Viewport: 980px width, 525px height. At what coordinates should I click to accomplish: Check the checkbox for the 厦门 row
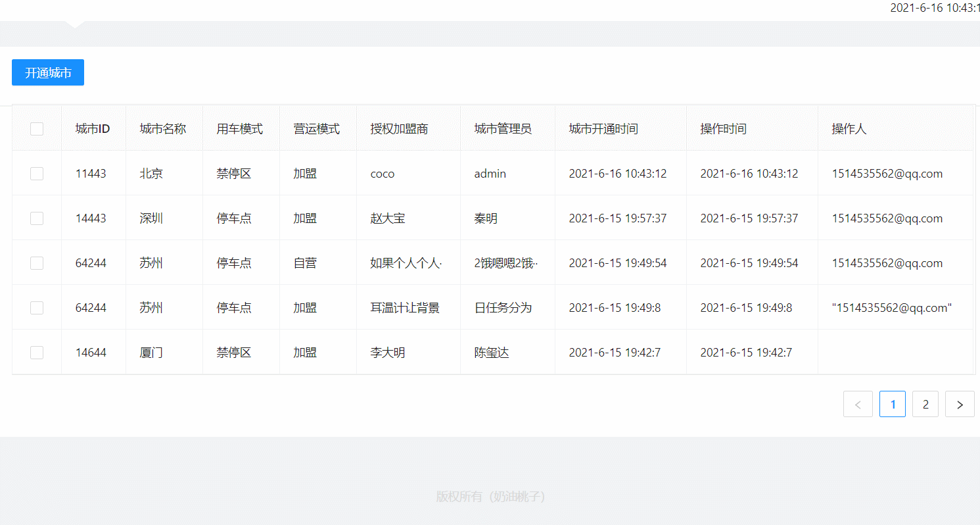(x=37, y=352)
